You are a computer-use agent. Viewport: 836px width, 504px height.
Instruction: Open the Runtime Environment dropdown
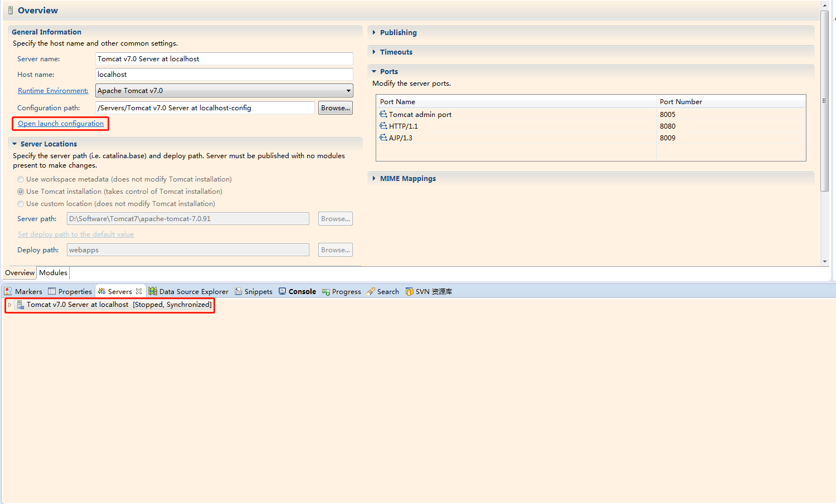[348, 90]
